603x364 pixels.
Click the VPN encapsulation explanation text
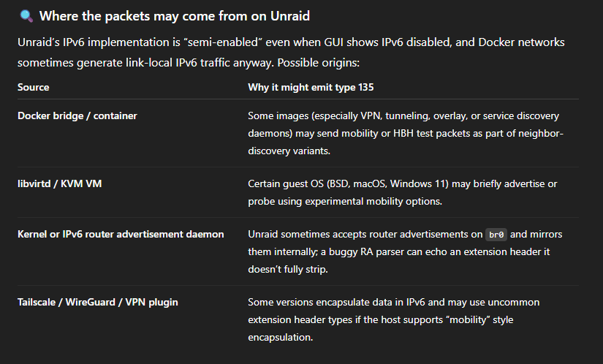point(394,320)
